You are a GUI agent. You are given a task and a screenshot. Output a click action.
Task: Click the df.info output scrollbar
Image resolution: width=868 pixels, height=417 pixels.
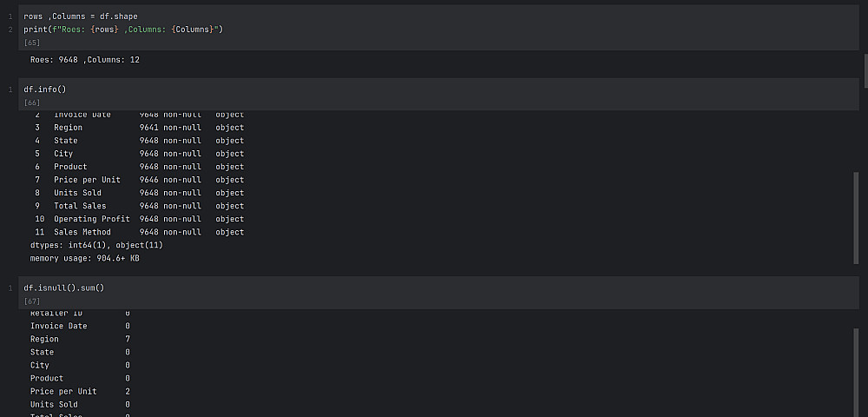click(x=855, y=217)
